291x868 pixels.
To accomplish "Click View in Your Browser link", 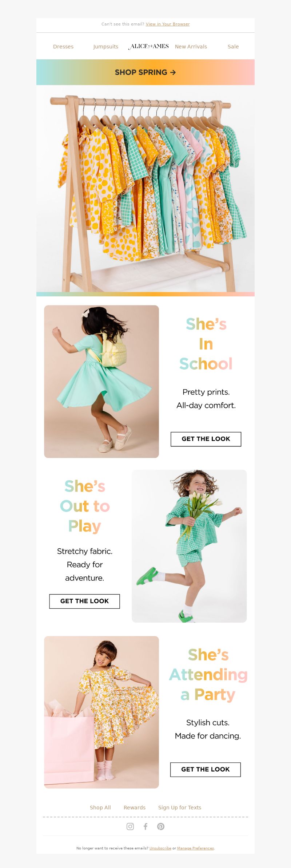I will 168,24.
